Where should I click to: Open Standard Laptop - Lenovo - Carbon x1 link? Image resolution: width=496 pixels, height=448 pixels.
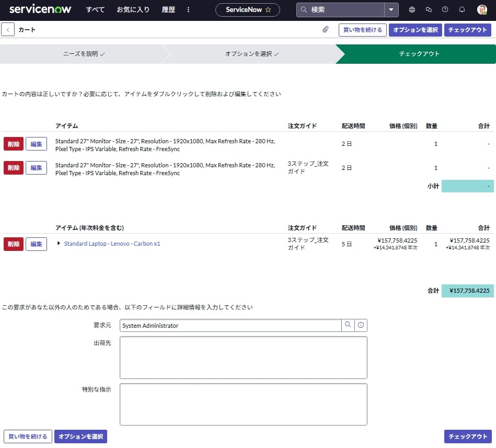click(112, 244)
